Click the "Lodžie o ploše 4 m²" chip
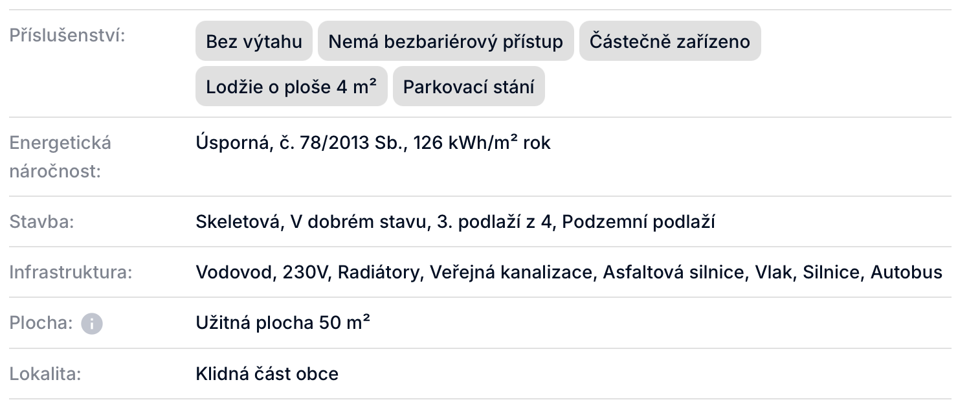The image size is (980, 404). click(x=291, y=86)
